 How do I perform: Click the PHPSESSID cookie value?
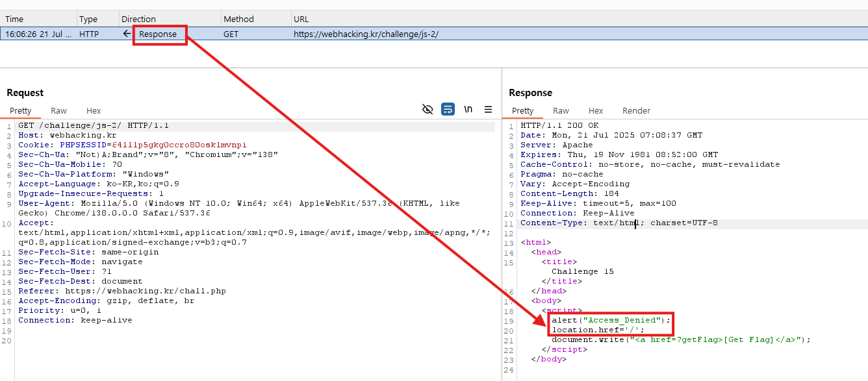[x=179, y=145]
